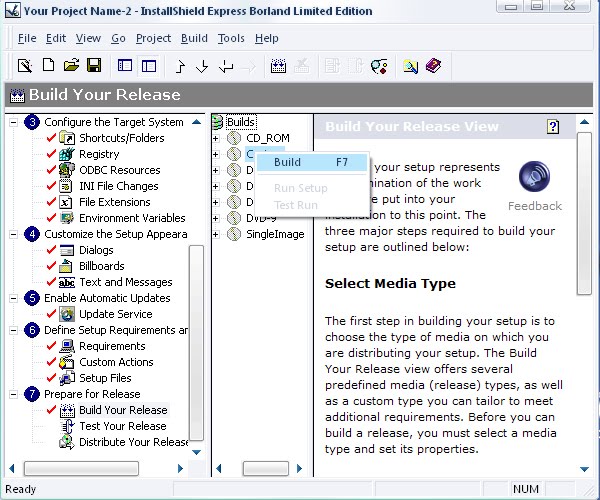Expand the SingleImage build node
The width and height of the screenshot is (600, 500).
coord(216,234)
